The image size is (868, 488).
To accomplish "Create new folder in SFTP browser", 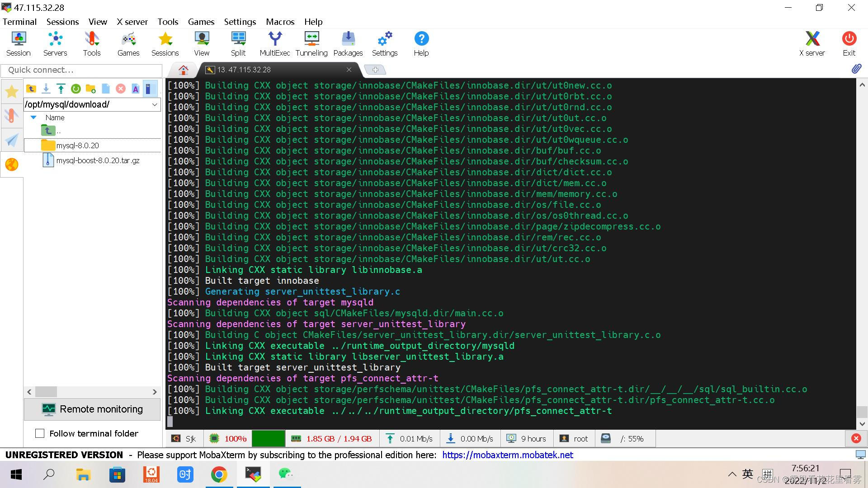I will click(x=91, y=89).
